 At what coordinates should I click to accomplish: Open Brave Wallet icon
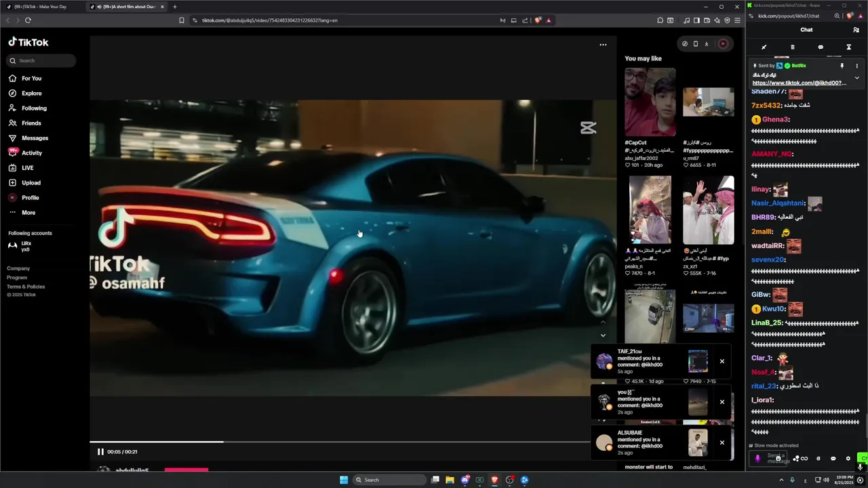(x=707, y=20)
